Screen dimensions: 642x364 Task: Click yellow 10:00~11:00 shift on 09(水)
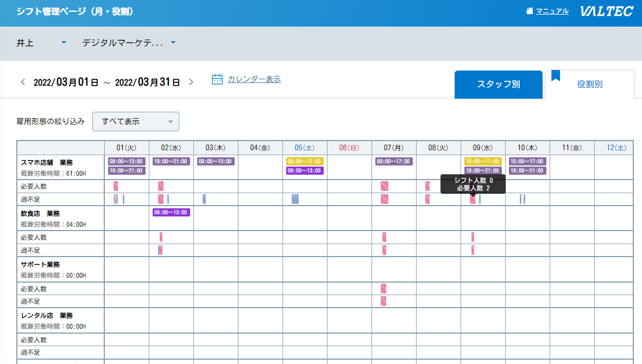click(483, 162)
